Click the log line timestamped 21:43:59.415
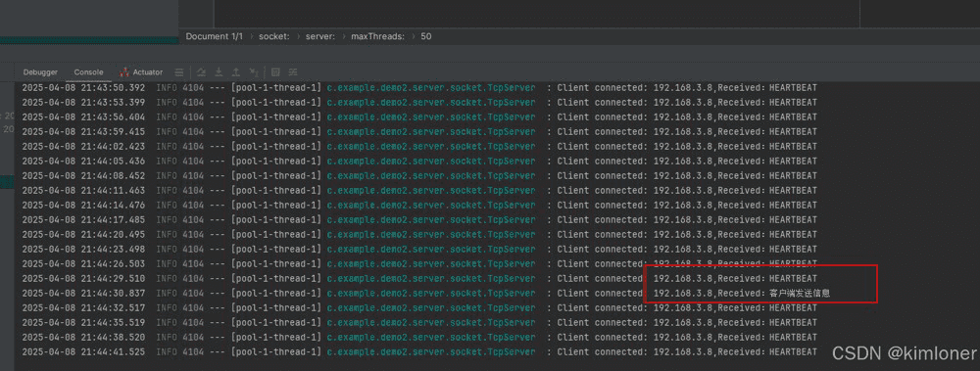 [419, 132]
